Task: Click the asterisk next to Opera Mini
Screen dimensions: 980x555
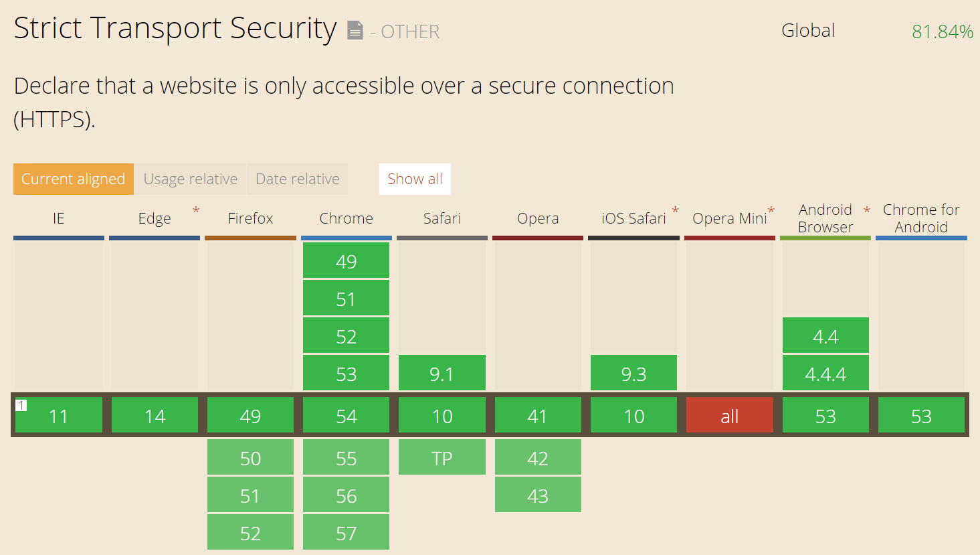Action: click(x=773, y=209)
